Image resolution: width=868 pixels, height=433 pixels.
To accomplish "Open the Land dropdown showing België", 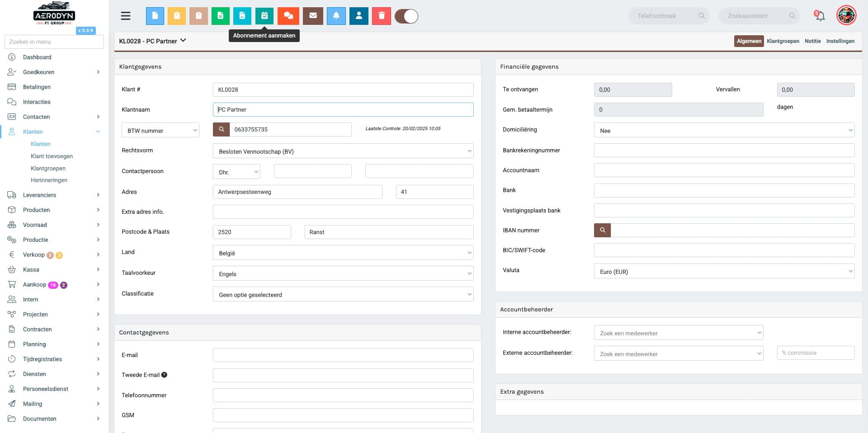I will tap(343, 253).
